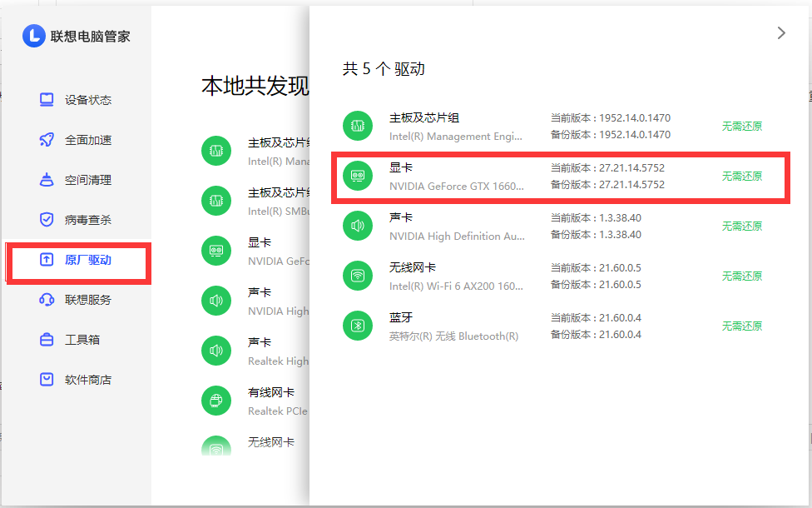Click 当前版本 : 27.21.14.5752
Viewport: 812px width, 508px height.
[x=607, y=168]
